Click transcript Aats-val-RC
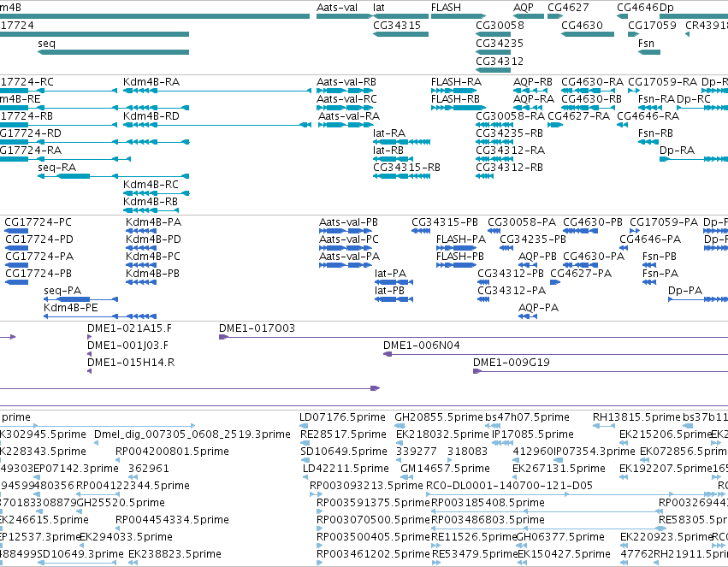This screenshot has height=567, width=728. click(346, 99)
